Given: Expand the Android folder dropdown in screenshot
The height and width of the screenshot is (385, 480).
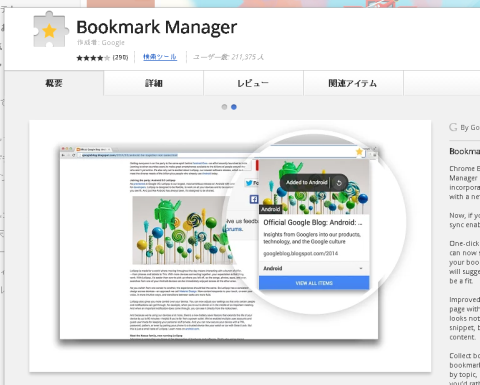Looking at the screenshot, I should coord(314,268).
